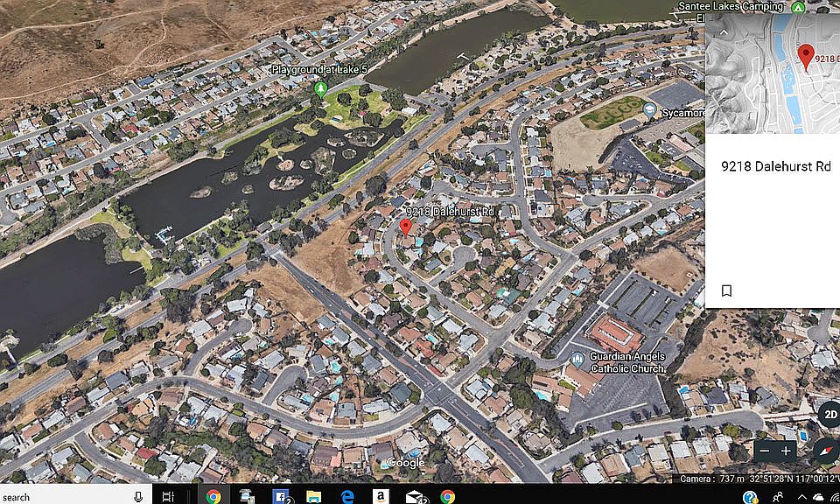
Task: Click the red pin at 9218 Dalehurst Rd
Action: [x=406, y=227]
